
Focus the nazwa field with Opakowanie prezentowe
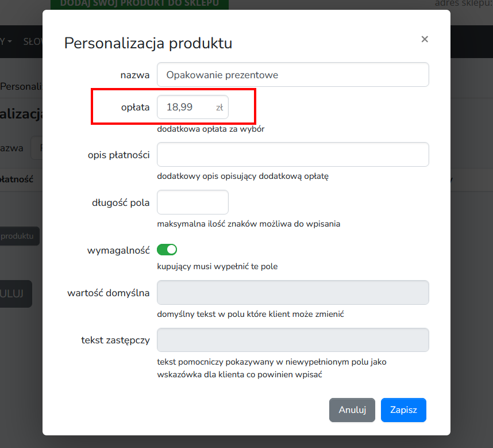pos(292,75)
